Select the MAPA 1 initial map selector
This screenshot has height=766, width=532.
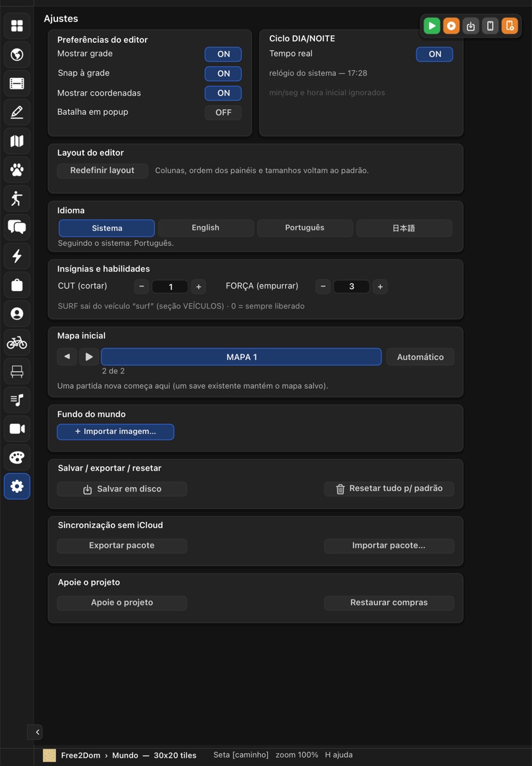tap(241, 357)
